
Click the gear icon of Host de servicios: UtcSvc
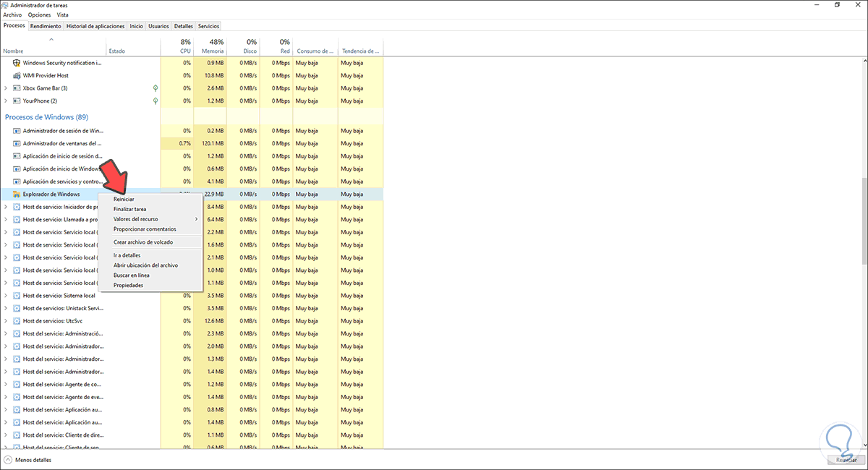17,320
